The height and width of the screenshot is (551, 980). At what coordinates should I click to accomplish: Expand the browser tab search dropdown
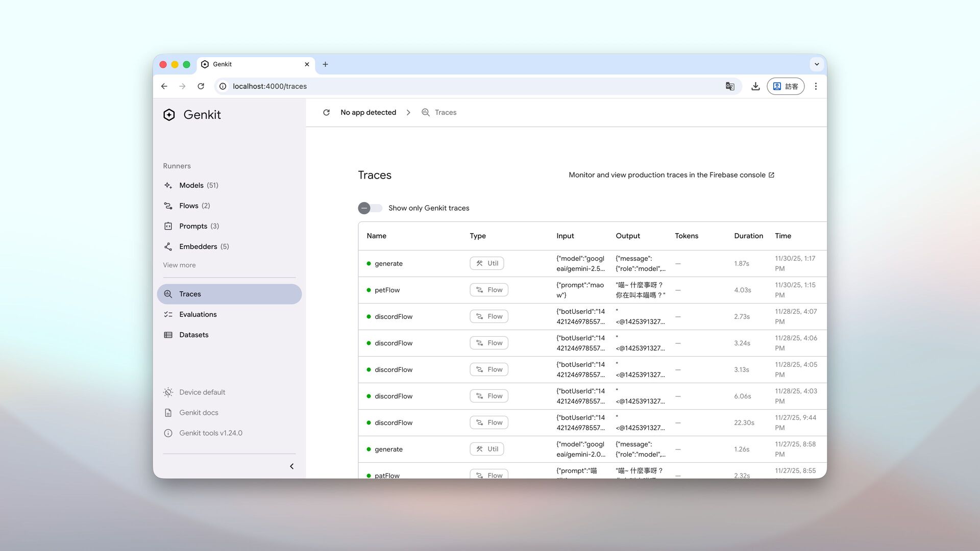click(817, 64)
